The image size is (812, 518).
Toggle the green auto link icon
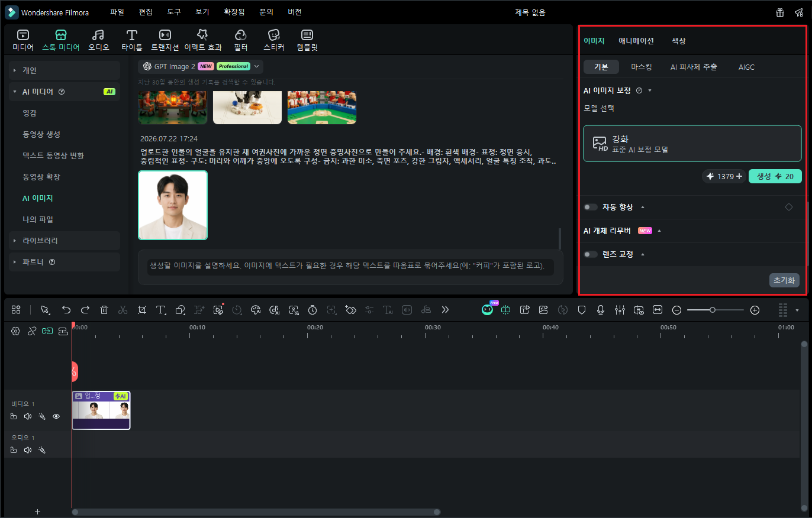(47, 331)
